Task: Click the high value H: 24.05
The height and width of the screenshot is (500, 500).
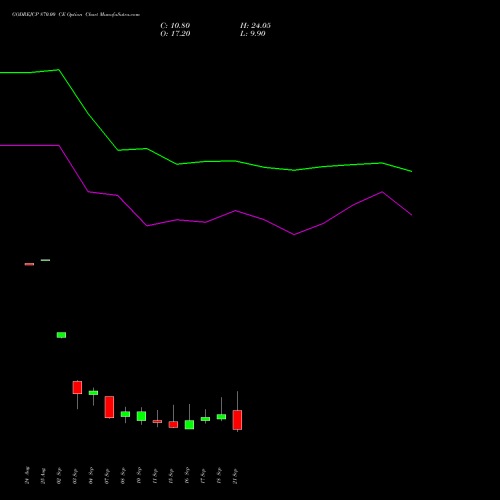Action: pyautogui.click(x=255, y=26)
